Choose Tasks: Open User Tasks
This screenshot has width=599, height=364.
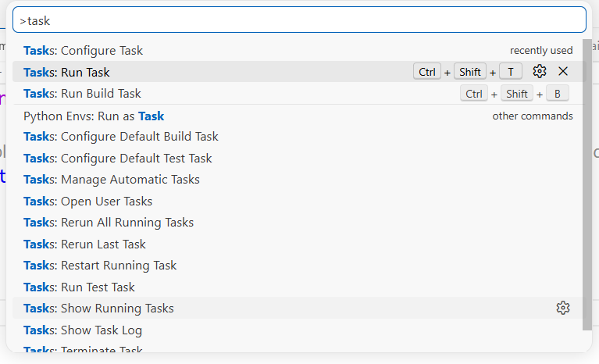point(299,202)
